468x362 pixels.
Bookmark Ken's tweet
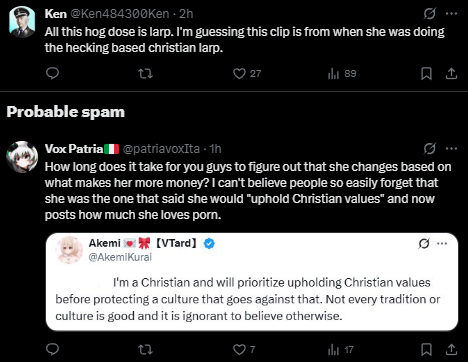[426, 74]
